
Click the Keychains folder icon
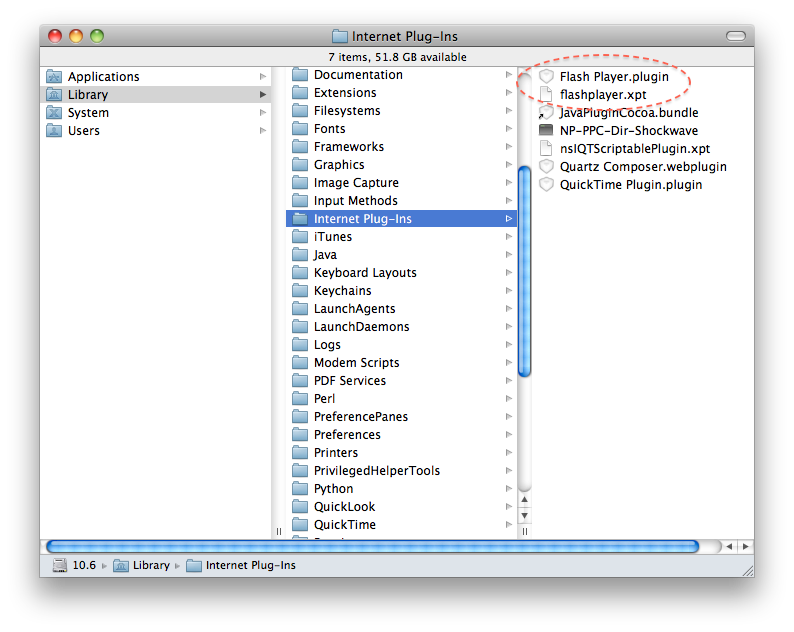[300, 291]
